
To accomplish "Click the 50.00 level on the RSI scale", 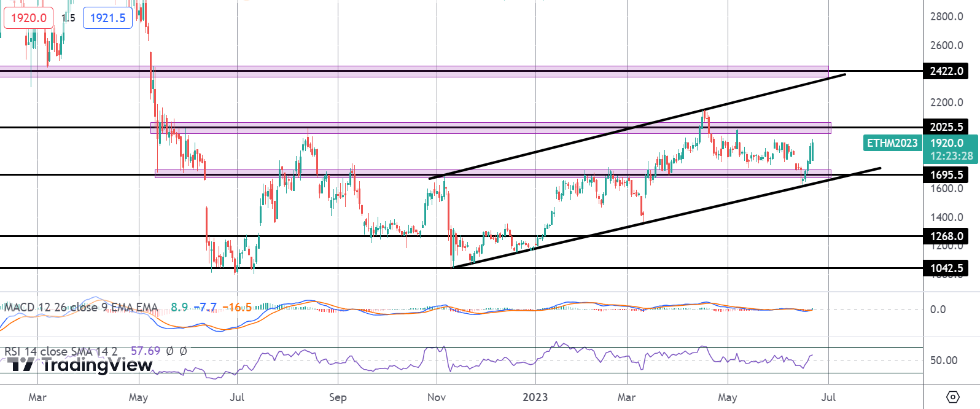I will 944,360.
